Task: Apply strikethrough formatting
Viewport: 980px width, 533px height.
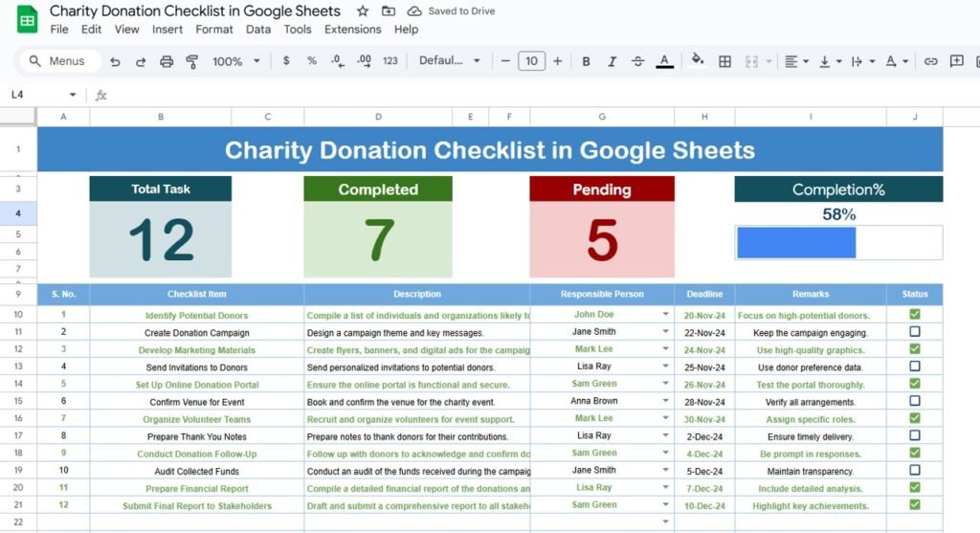Action: point(637,61)
